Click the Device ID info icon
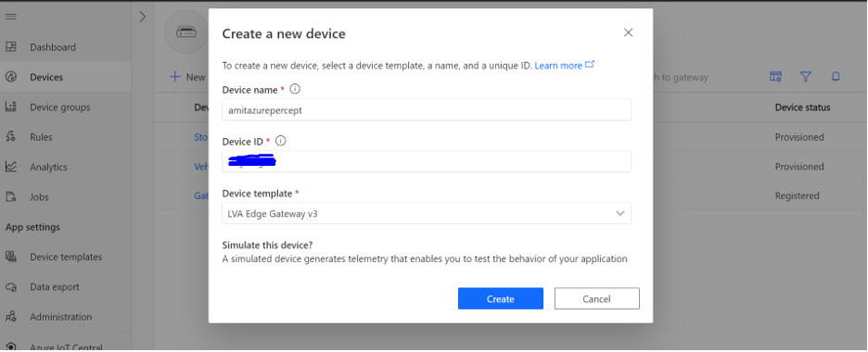The height and width of the screenshot is (352, 868). coord(281,141)
